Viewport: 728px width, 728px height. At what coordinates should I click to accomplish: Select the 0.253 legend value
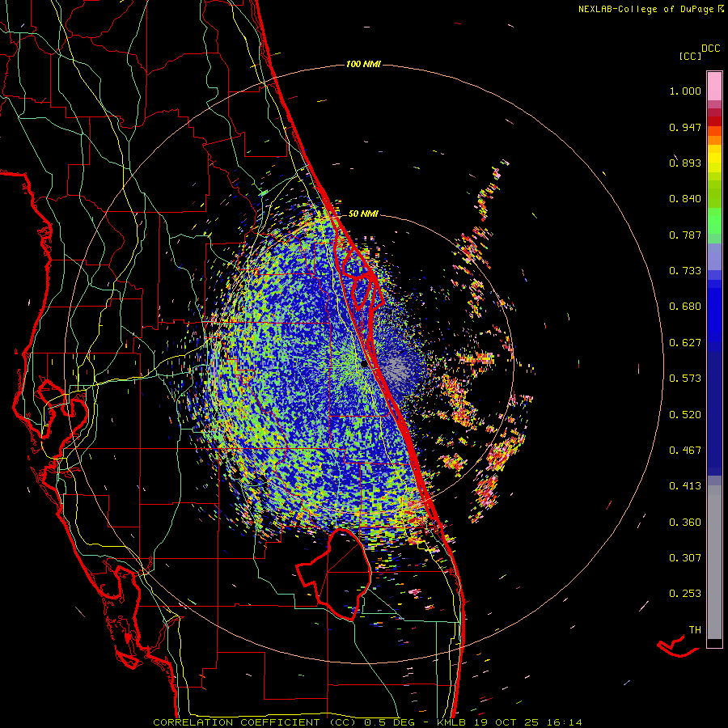(x=685, y=594)
